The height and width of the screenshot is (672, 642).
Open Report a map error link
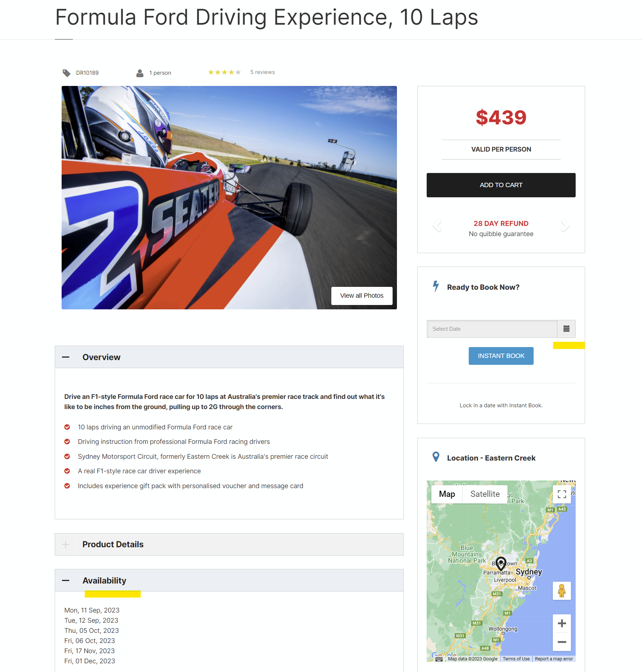tap(554, 659)
